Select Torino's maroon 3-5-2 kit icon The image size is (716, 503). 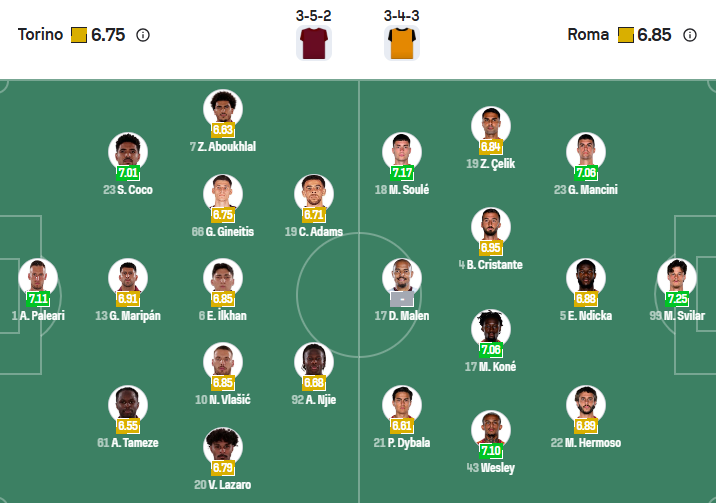click(314, 43)
